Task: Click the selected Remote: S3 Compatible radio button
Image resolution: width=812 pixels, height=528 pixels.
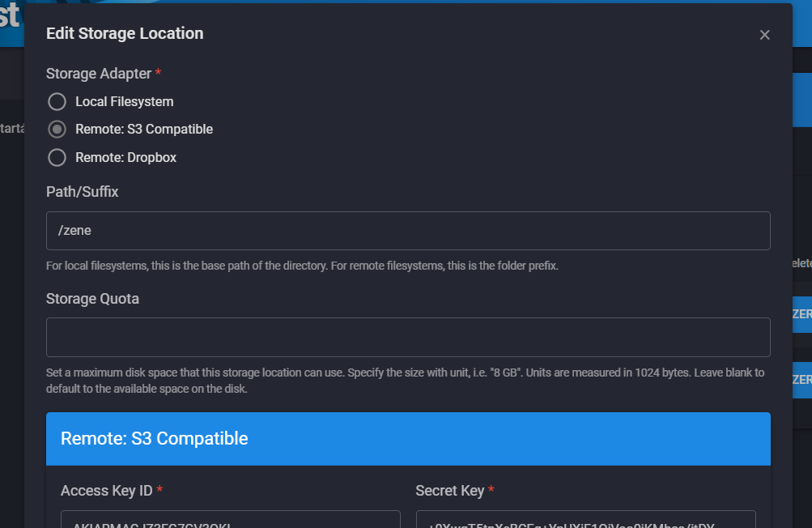Action: click(57, 129)
